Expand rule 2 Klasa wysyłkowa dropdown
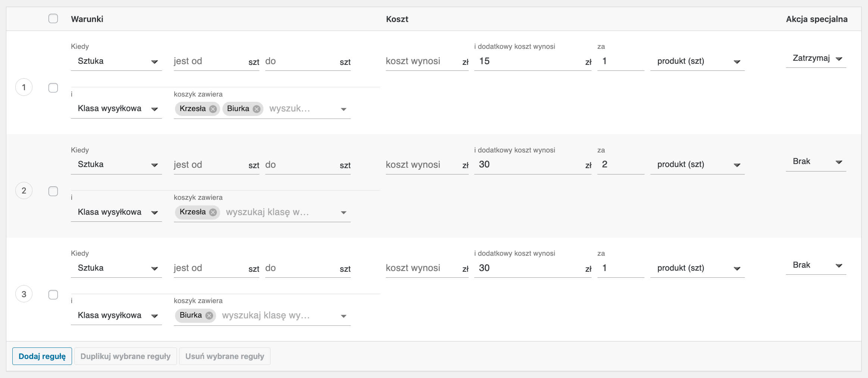The height and width of the screenshot is (378, 868). click(x=116, y=212)
